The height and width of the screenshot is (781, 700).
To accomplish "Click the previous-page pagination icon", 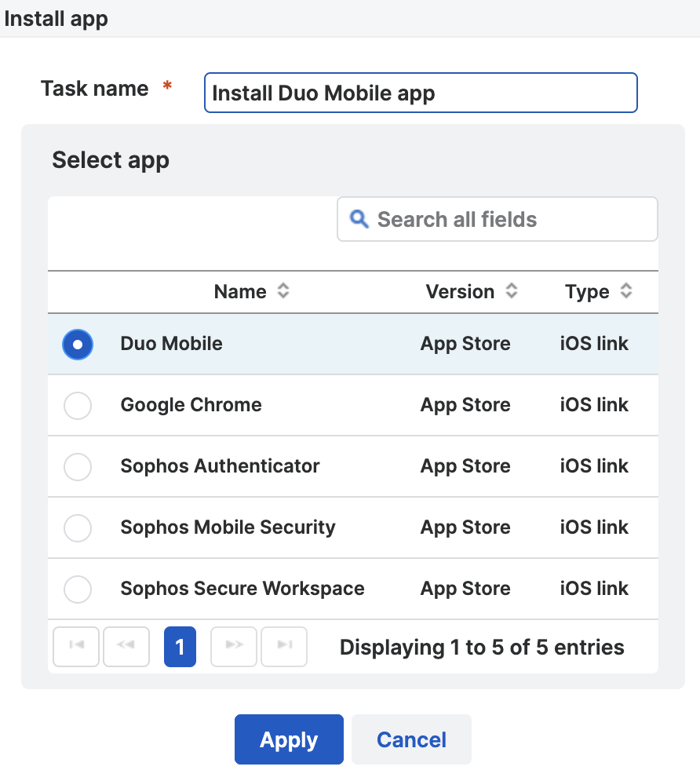I will (x=126, y=647).
